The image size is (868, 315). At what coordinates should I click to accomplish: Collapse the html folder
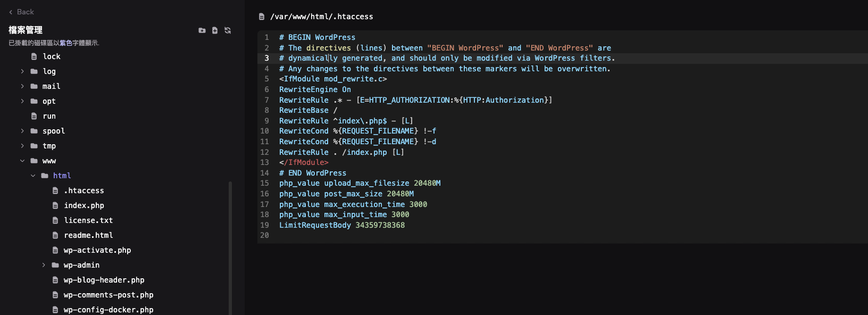pos(33,176)
